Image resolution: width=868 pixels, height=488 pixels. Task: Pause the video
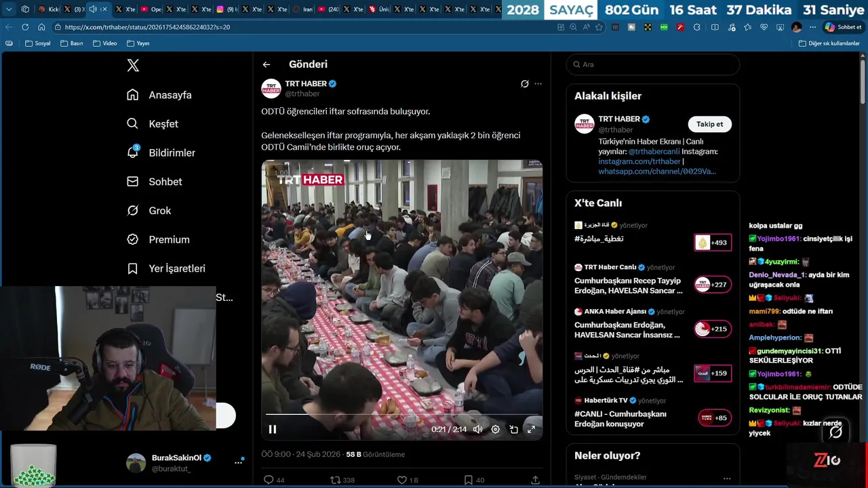pos(273,429)
